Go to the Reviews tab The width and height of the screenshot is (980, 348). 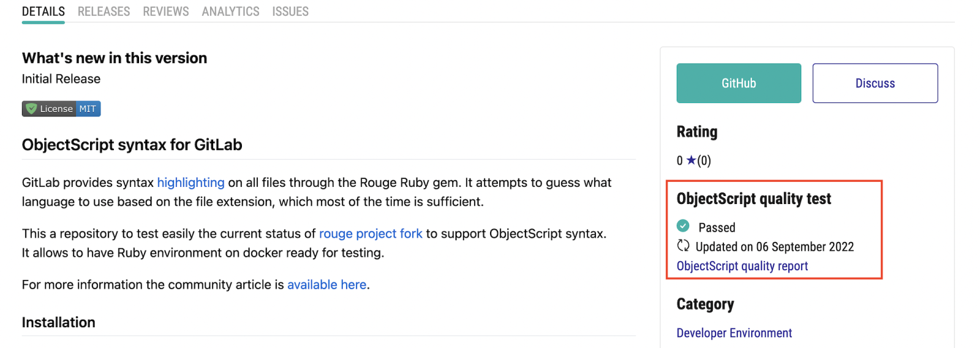(x=165, y=12)
